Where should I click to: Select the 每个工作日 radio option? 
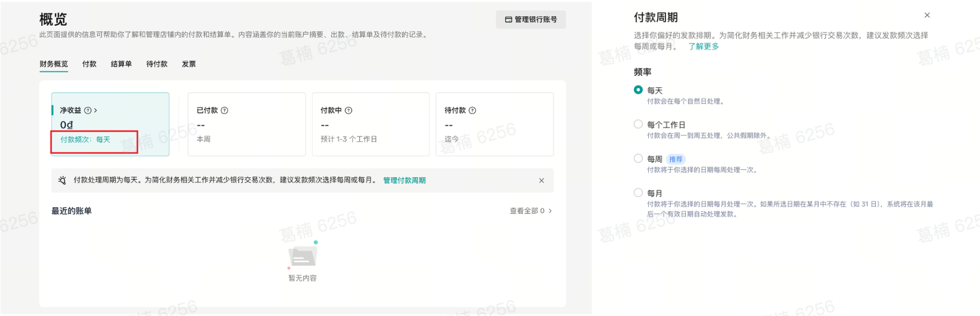638,124
